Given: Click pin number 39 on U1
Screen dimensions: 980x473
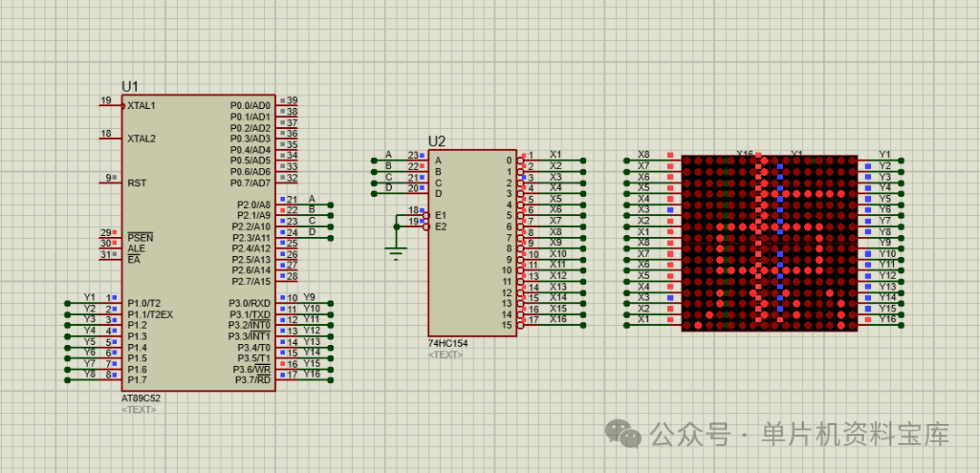Looking at the screenshot, I should coord(292,100).
